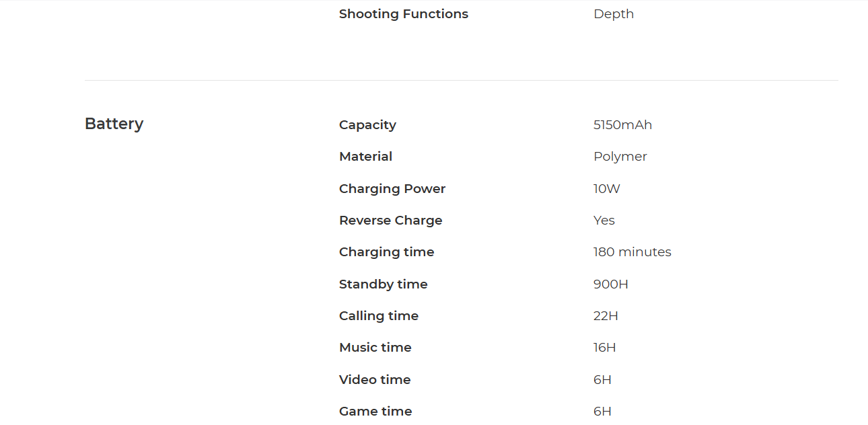Select the 16H music time value
868x425 pixels.
point(605,348)
